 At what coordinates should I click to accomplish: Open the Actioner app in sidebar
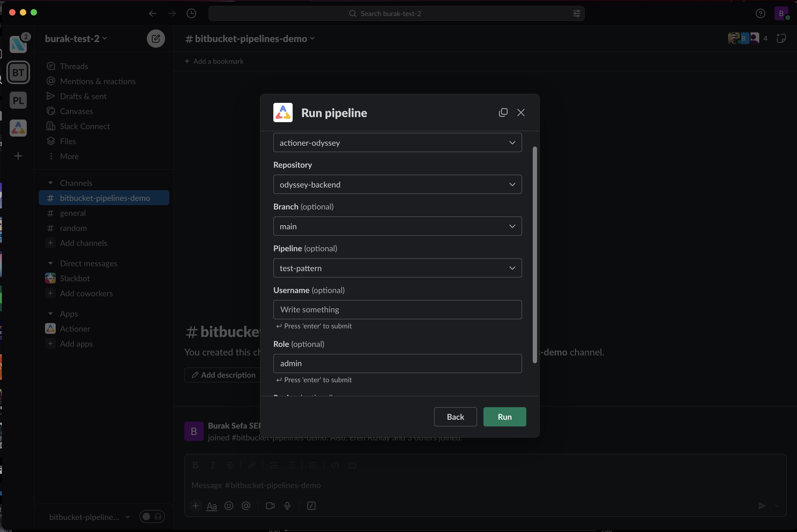pos(104,329)
